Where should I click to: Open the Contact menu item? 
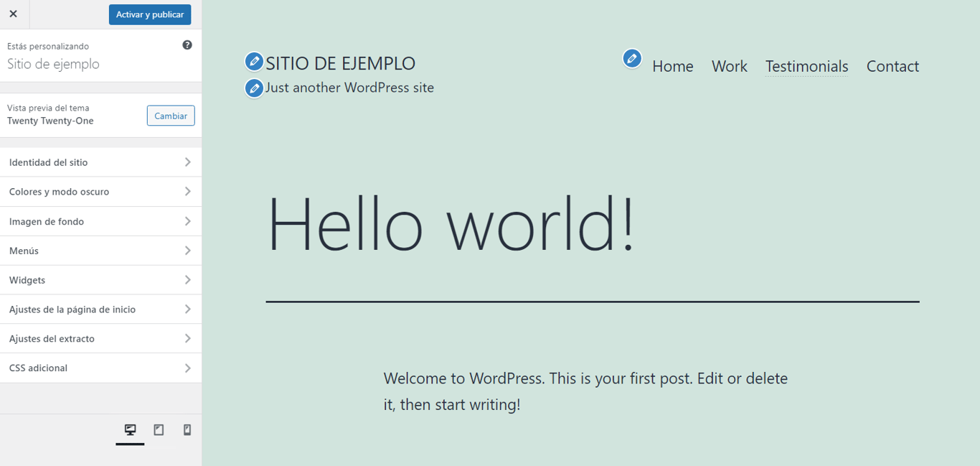(892, 66)
